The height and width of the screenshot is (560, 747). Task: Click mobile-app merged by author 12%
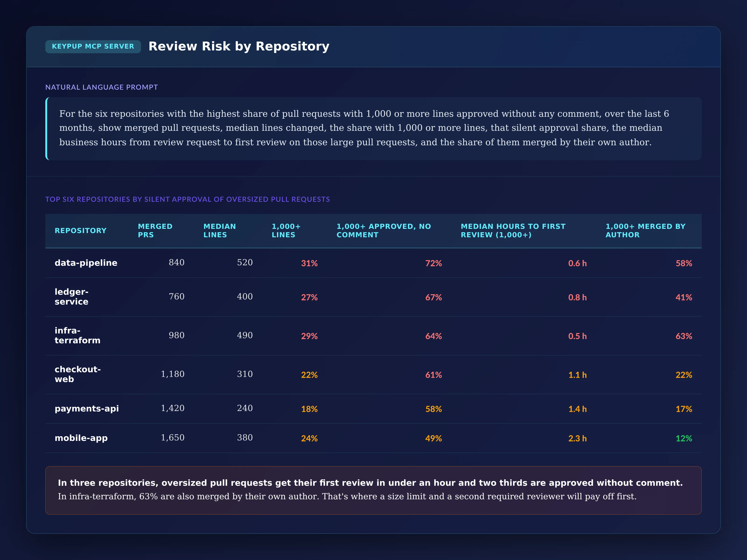pyautogui.click(x=684, y=438)
